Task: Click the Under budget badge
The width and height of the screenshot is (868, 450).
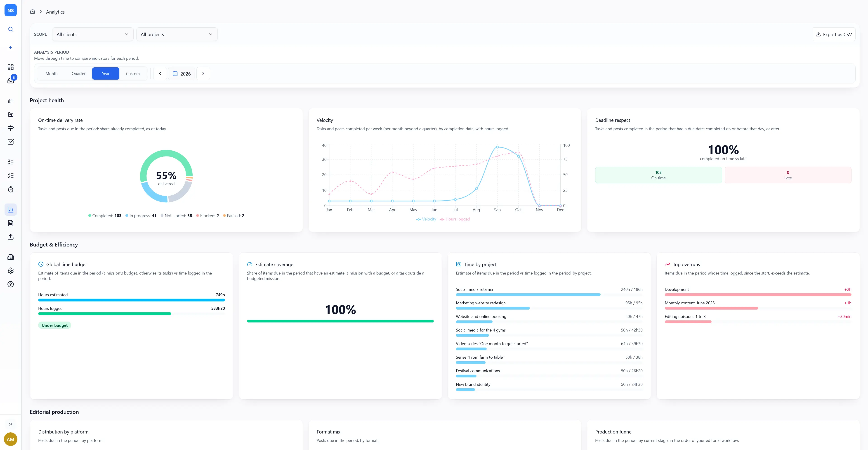Action: pos(54,325)
